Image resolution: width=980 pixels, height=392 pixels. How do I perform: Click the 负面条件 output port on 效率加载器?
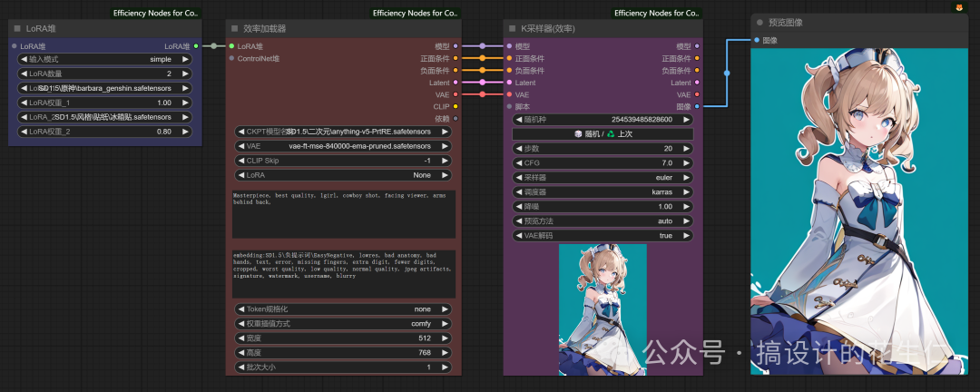coord(456,70)
